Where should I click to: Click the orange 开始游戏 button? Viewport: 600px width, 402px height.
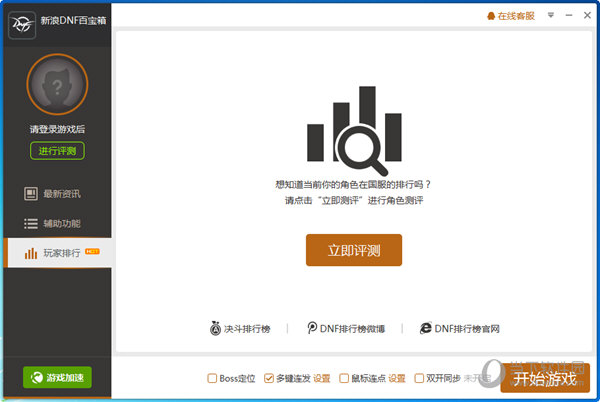[x=545, y=378]
